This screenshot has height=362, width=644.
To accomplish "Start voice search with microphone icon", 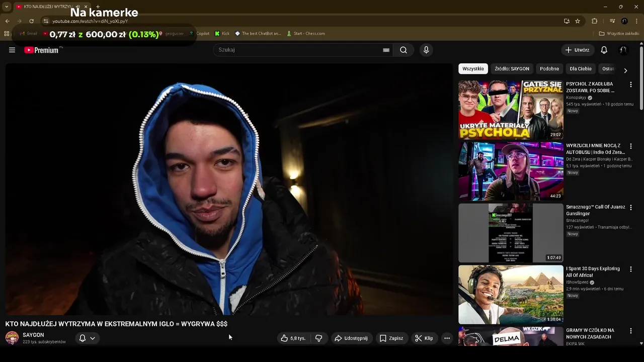I will [x=426, y=50].
